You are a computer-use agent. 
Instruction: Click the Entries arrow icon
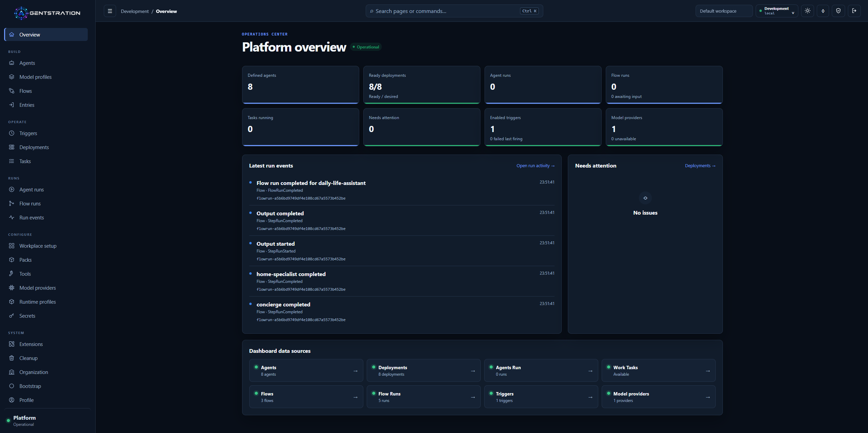12,105
